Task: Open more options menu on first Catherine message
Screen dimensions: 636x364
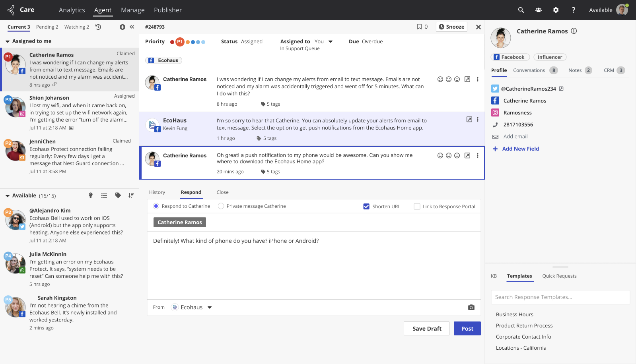Action: [477, 79]
